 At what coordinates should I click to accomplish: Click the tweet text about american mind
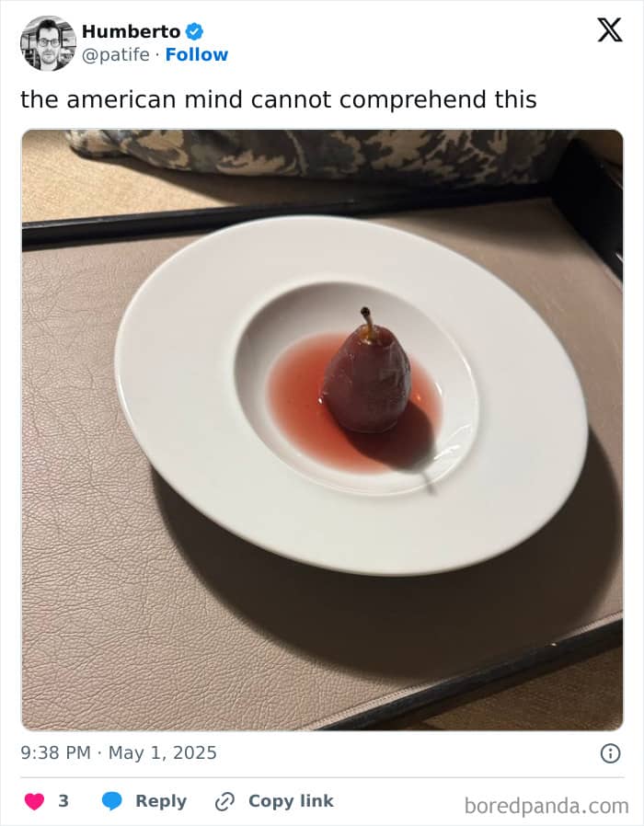[278, 99]
